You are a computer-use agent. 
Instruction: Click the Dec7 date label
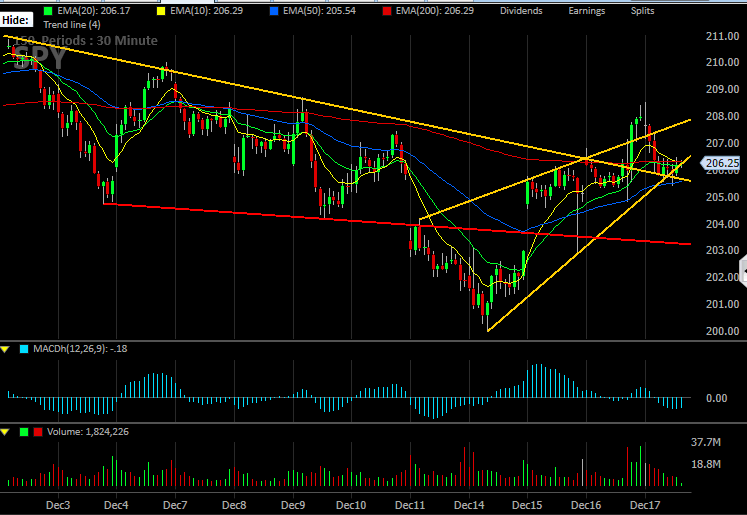point(175,505)
